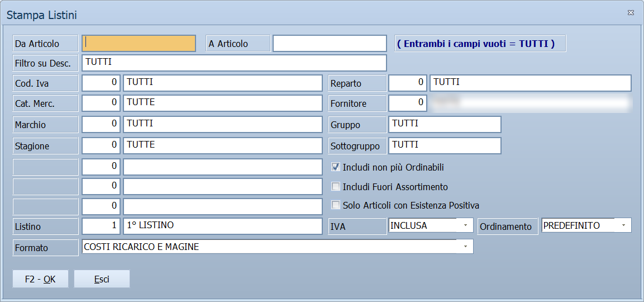Click the 1° LISTINO description field
The image size is (644, 302).
pyautogui.click(x=223, y=226)
